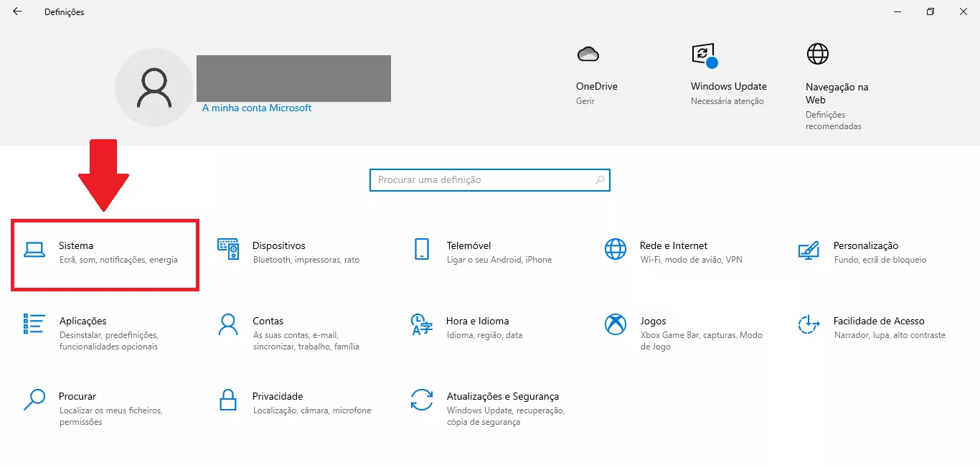
Task: Click 'Narrador, lupa, alto contraste' description
Action: 890,335
